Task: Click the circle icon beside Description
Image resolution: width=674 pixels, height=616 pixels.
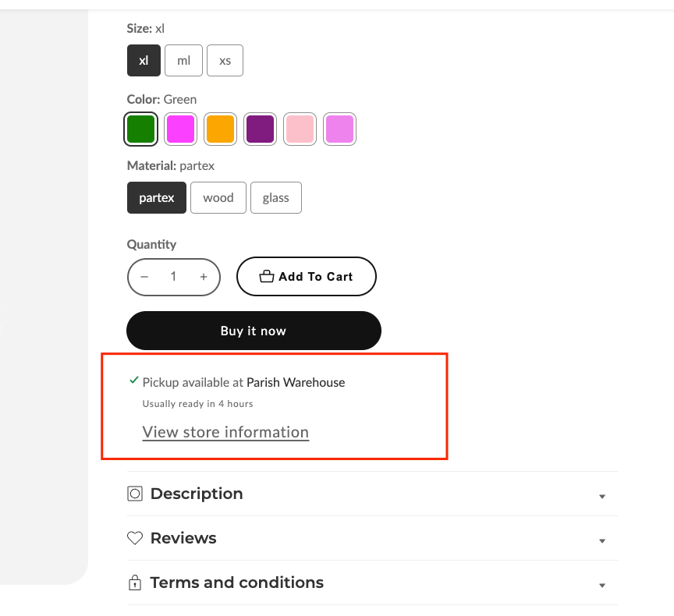Action: (135, 494)
